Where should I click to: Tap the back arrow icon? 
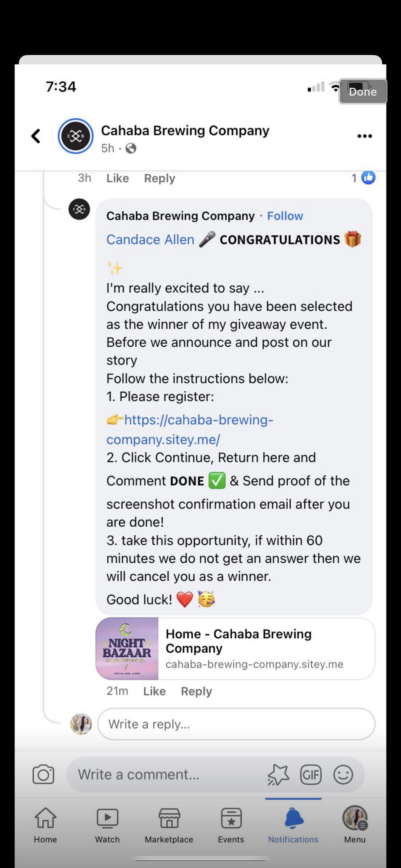pos(36,136)
